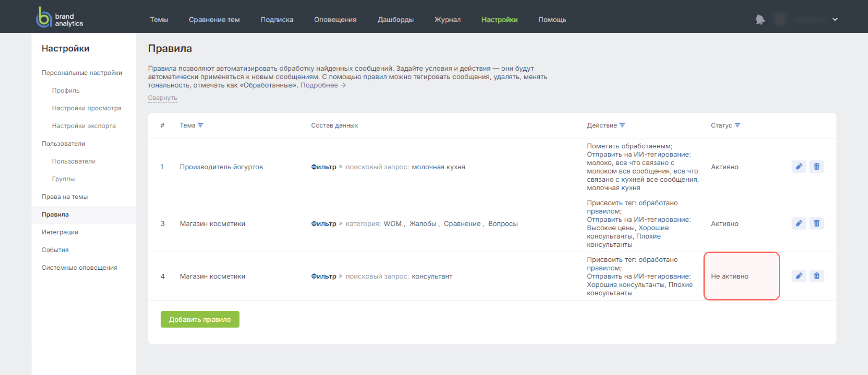Delete rule number 1 with trash icon
This screenshot has width=868, height=375.
point(816,166)
